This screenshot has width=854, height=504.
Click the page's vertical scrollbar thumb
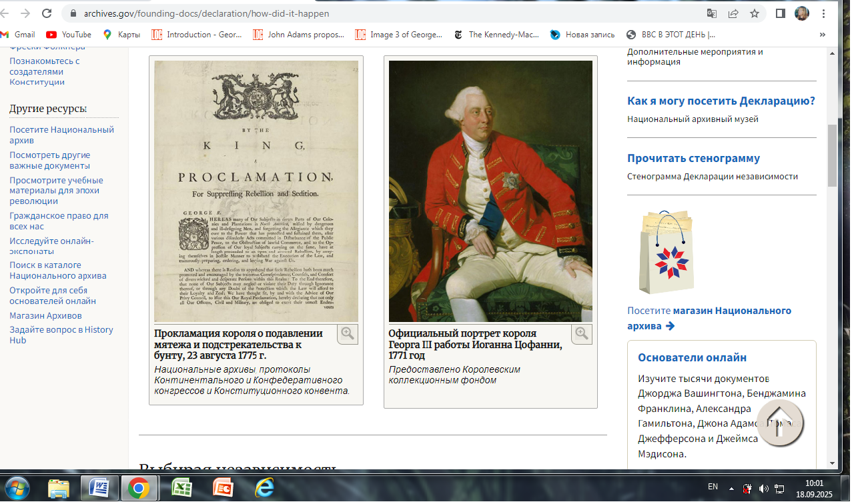point(831,155)
